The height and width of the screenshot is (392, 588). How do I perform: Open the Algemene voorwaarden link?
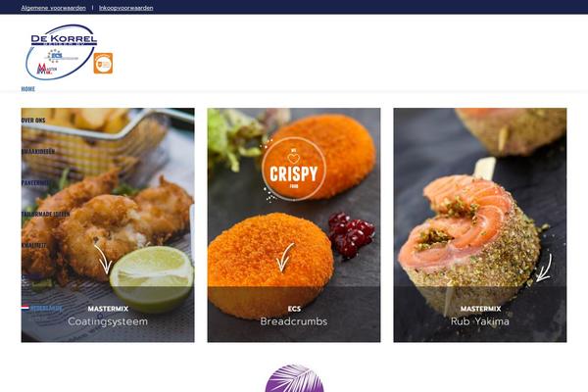click(x=53, y=8)
